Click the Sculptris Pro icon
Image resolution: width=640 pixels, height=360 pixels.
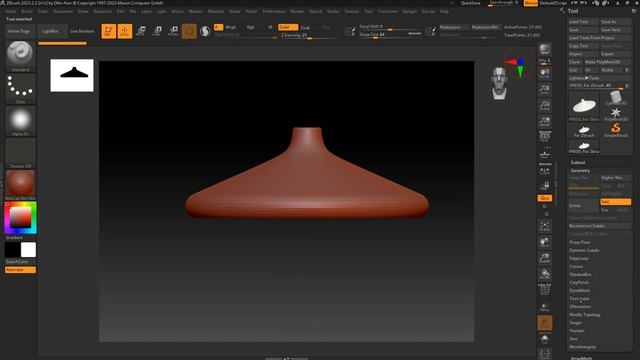205,31
